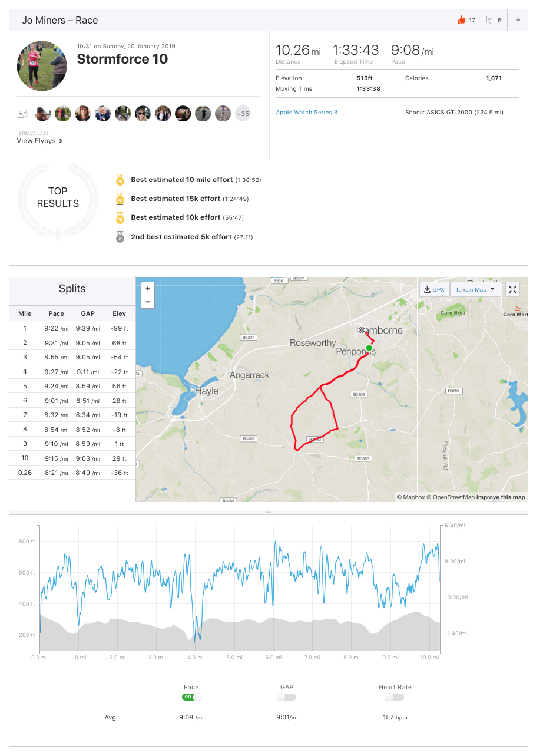Open the comments speech bubble icon
The width and height of the screenshot is (543, 756).
point(490,20)
